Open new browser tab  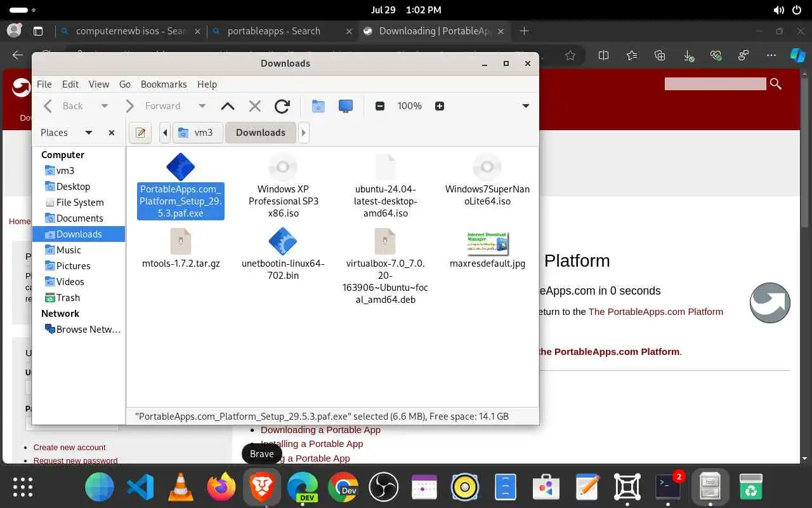coord(524,31)
